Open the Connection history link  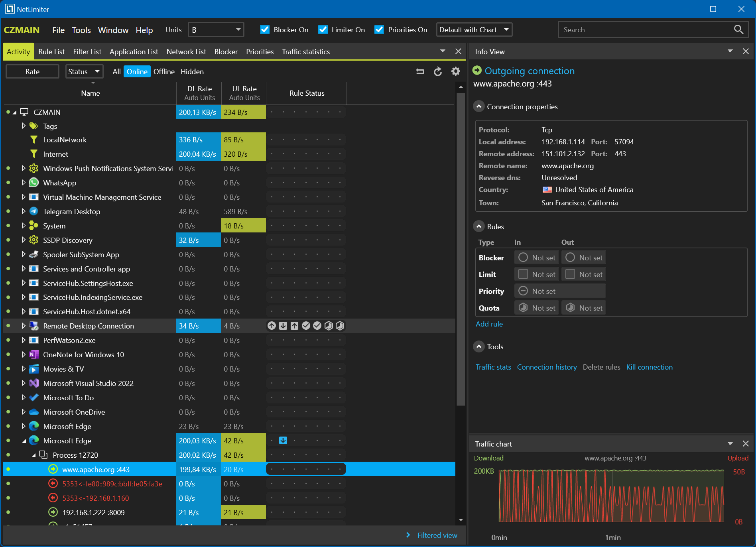547,367
